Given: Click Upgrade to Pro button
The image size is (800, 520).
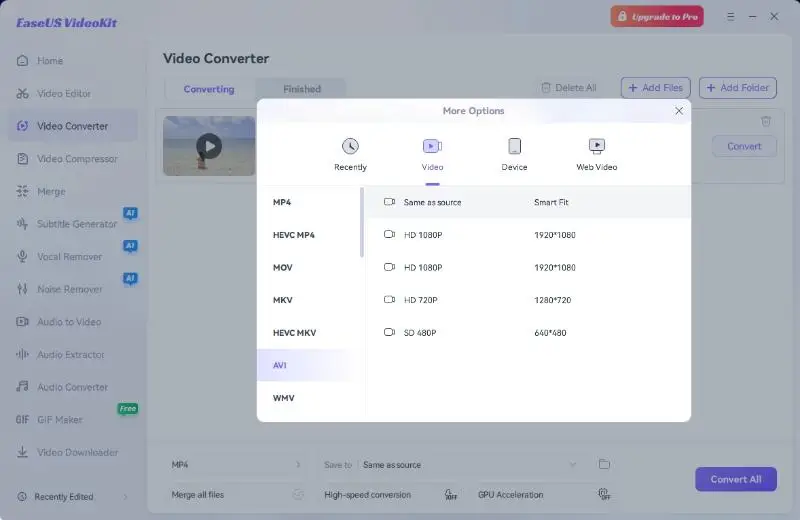Looking at the screenshot, I should (x=657, y=17).
